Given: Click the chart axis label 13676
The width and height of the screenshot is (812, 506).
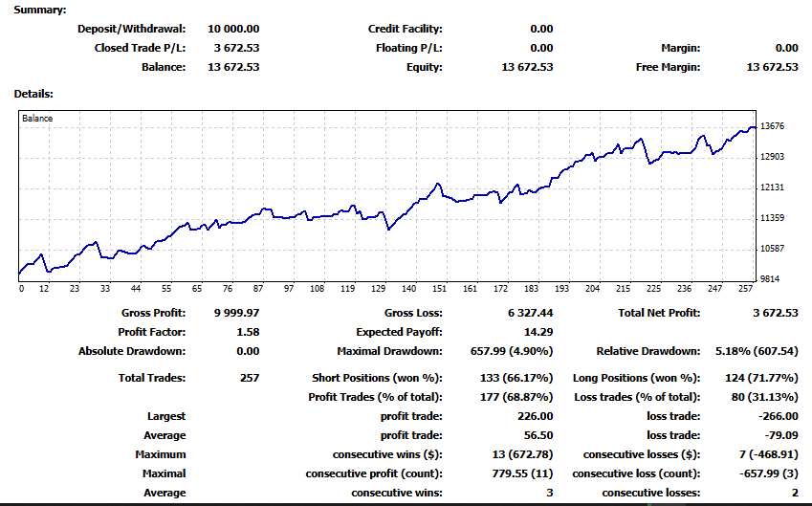Looking at the screenshot, I should click(x=772, y=126).
